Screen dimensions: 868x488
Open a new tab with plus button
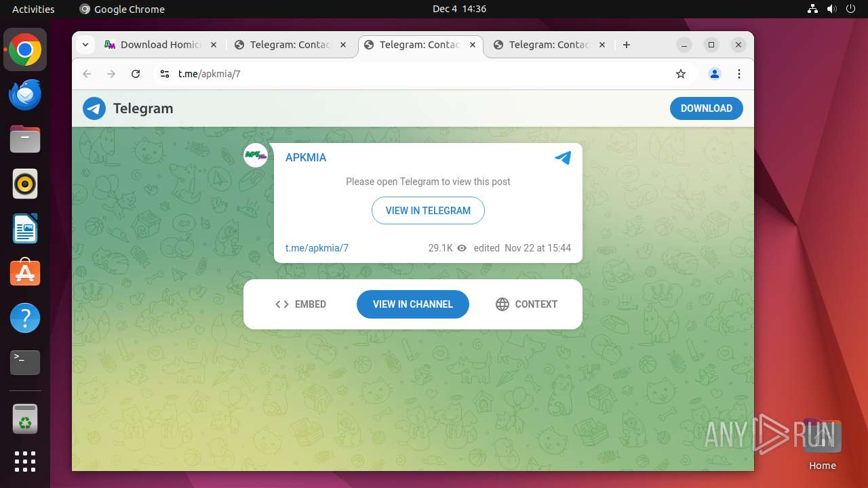627,45
